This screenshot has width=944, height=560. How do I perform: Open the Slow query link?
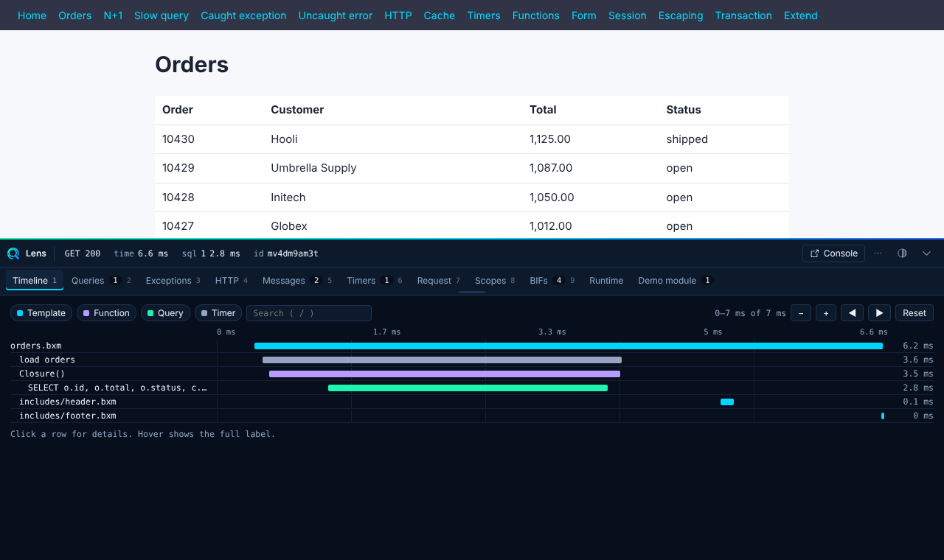click(162, 15)
